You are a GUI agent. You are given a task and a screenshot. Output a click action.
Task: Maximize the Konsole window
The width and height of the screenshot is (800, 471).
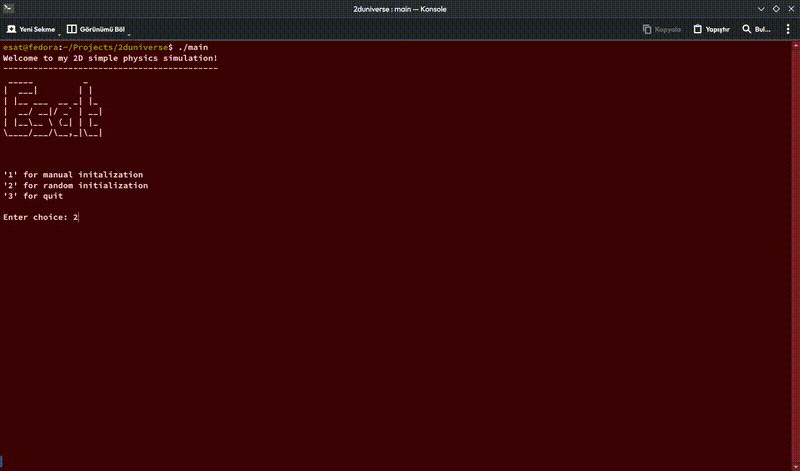(x=776, y=9)
